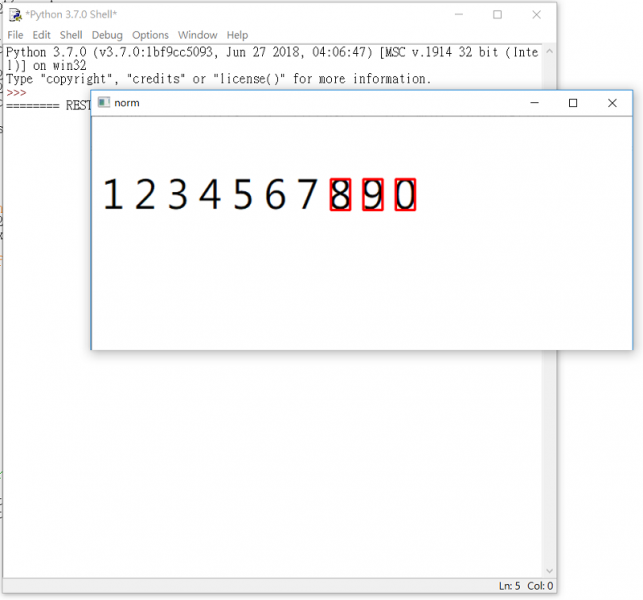643x600 pixels.
Task: Click the digit 5 in norm image
Action: point(242,194)
